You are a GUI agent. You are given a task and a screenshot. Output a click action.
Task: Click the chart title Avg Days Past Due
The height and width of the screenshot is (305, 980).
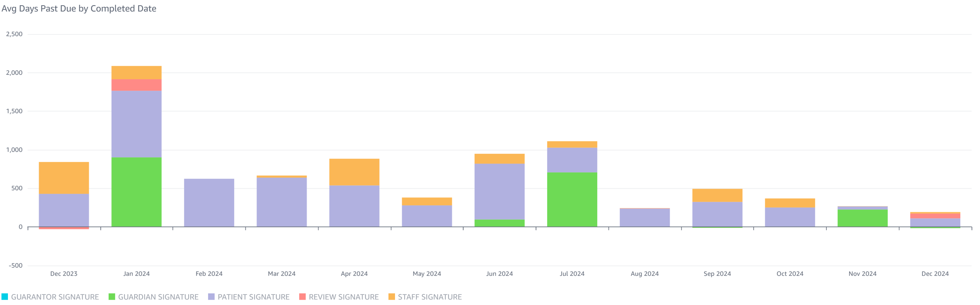point(79,8)
